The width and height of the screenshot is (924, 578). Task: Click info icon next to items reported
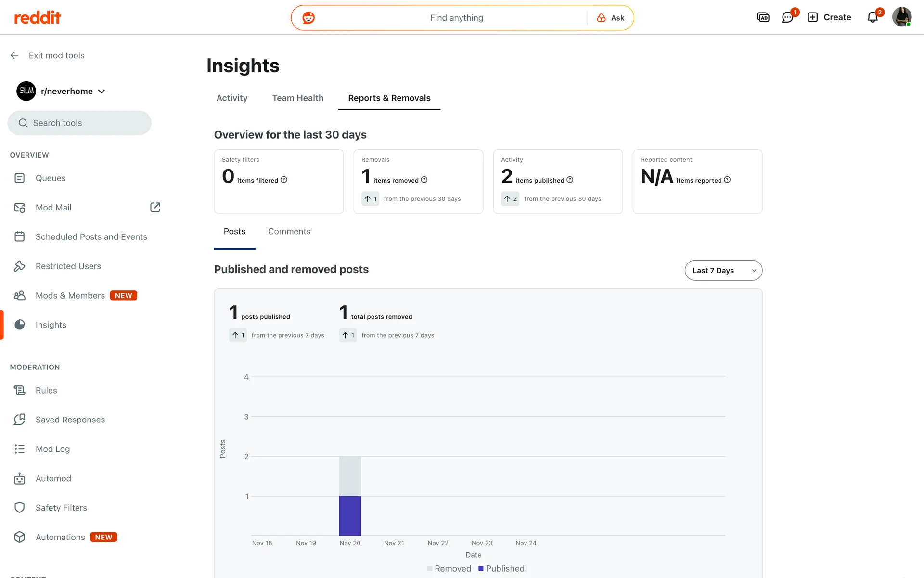727,180
